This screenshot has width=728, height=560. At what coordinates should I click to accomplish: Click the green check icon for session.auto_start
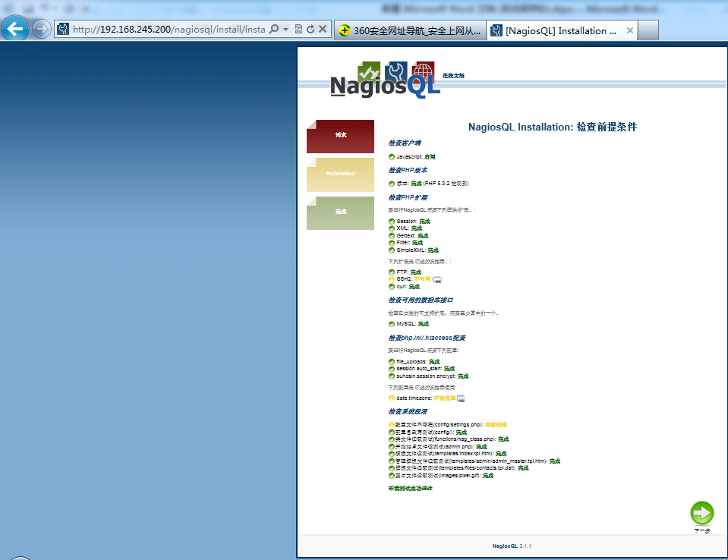(x=392, y=369)
